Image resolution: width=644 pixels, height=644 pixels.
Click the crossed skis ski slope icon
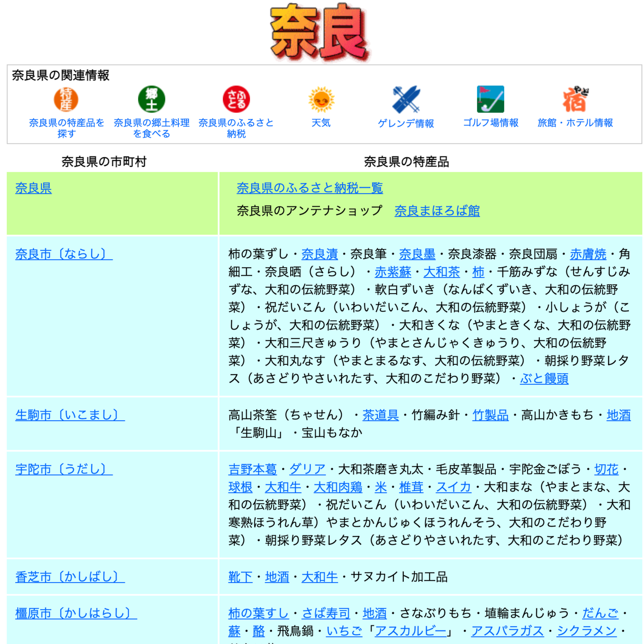click(x=406, y=99)
